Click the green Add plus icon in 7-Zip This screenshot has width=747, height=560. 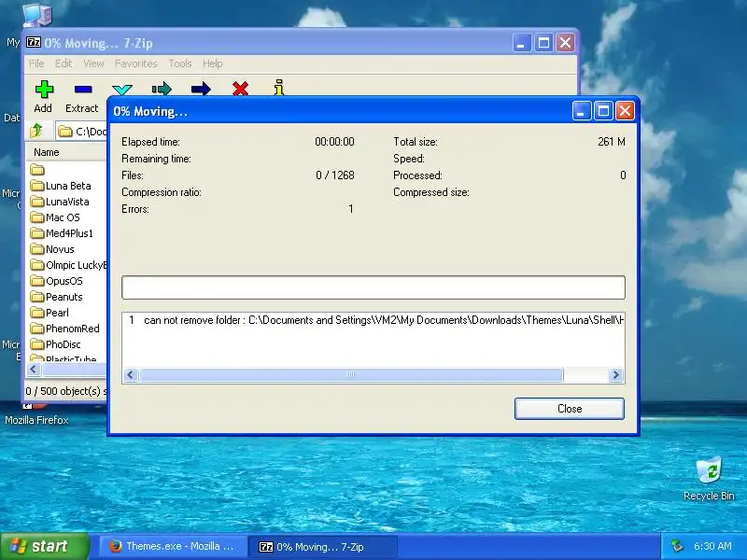(44, 89)
